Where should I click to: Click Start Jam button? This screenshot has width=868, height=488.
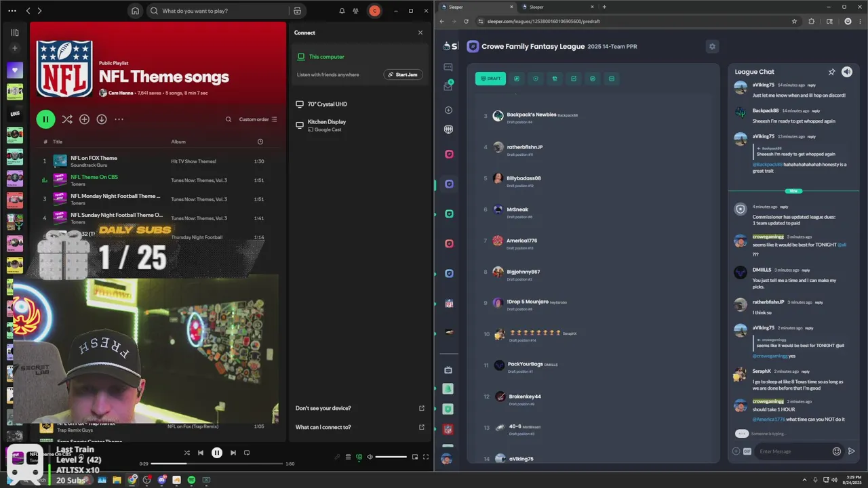point(403,75)
